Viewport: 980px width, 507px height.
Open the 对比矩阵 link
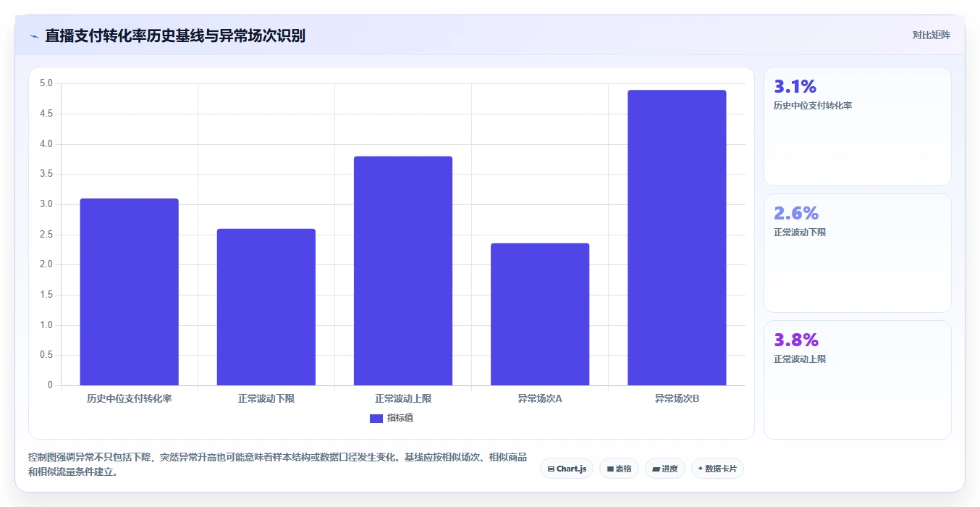931,35
